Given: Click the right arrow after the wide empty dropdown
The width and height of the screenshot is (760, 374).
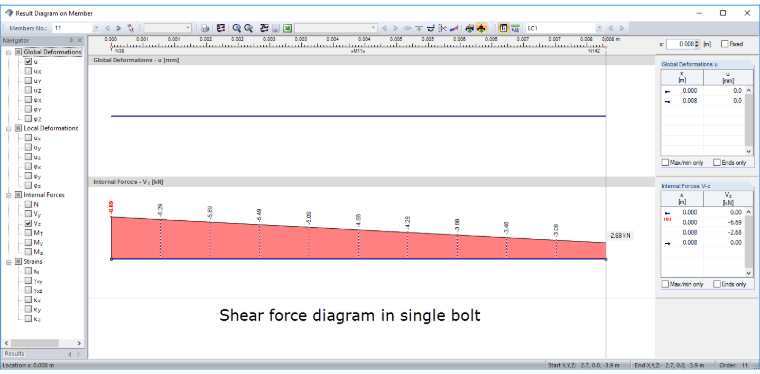Looking at the screenshot, I should pyautogui.click(x=396, y=28).
